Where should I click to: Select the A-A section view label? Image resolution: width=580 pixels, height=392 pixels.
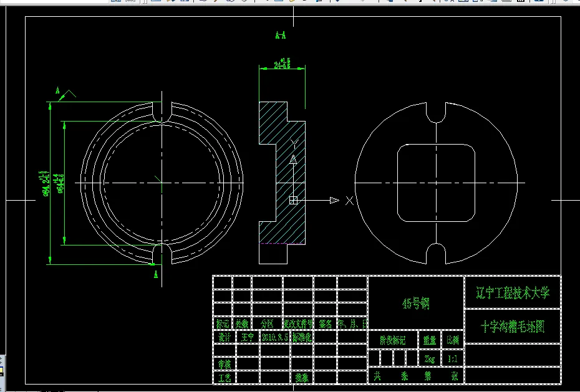pos(281,36)
